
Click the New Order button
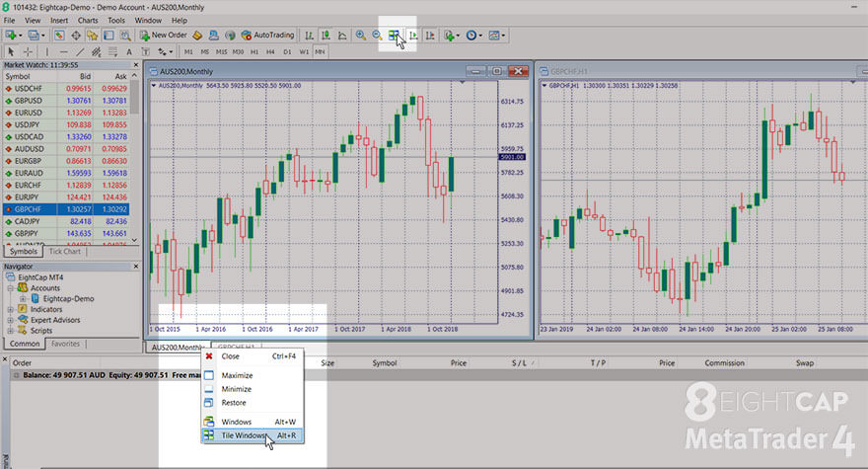(164, 35)
